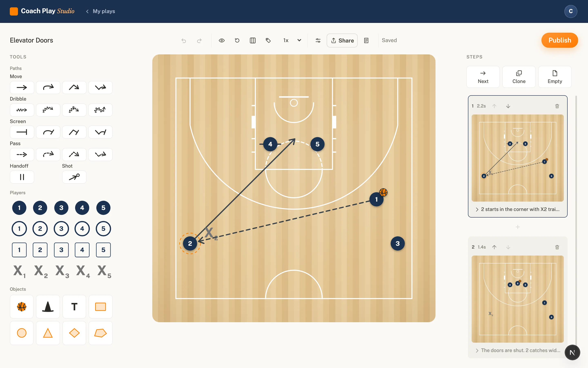The image size is (588, 368).
Task: Click the Coach Play Studio logo
Action: click(x=42, y=11)
